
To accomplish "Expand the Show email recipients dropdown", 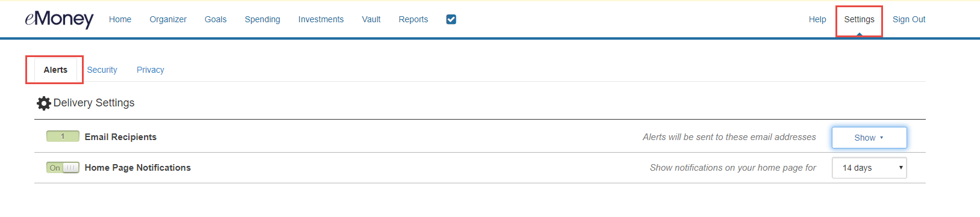I will (869, 138).
